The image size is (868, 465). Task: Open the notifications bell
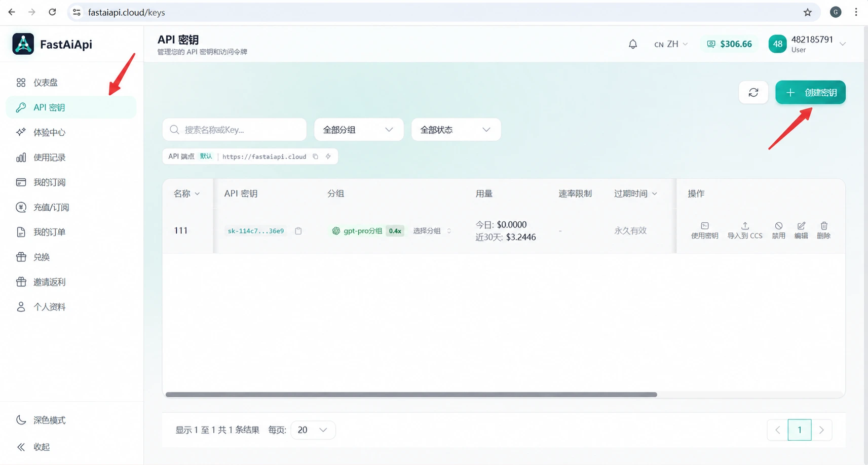(x=633, y=44)
